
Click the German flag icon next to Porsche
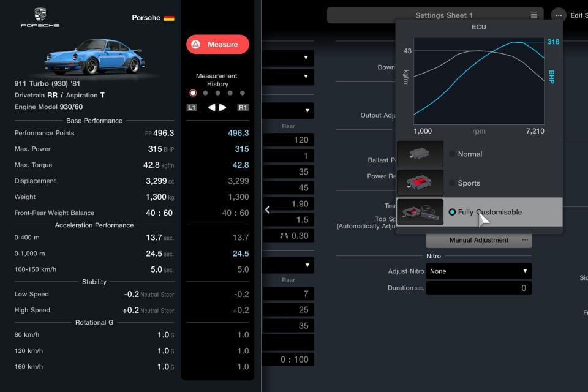tap(169, 18)
